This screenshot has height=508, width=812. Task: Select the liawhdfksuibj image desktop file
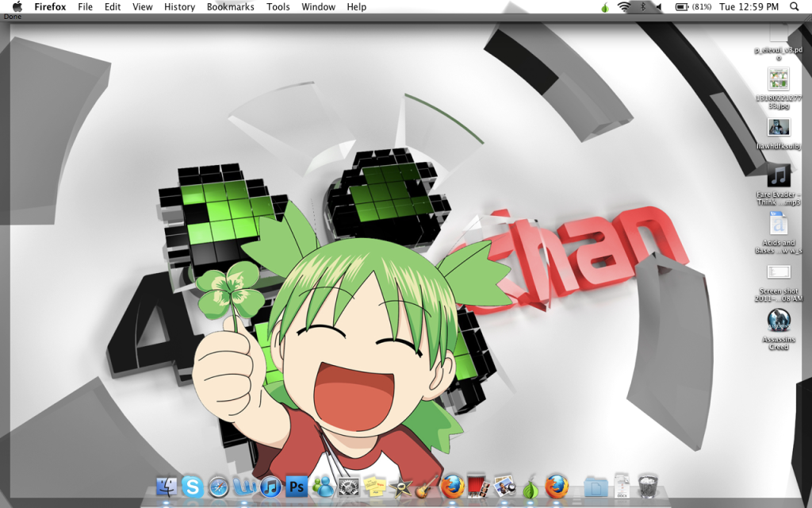[x=779, y=133]
